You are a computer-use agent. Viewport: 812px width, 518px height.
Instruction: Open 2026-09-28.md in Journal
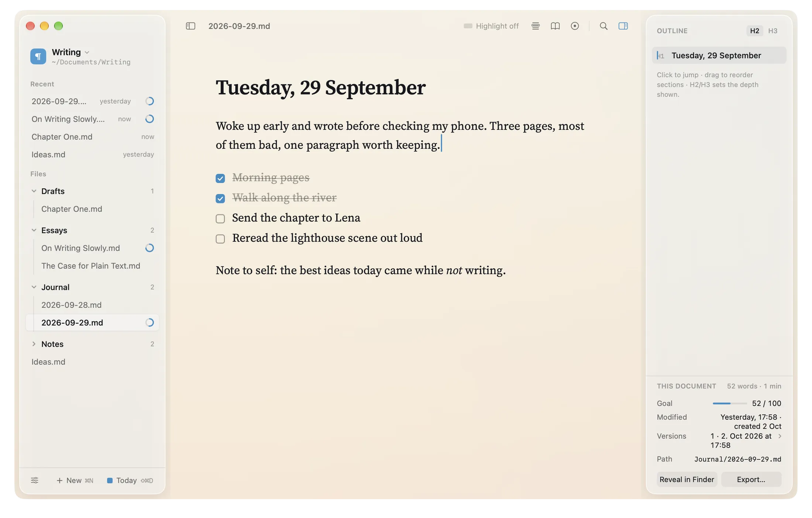[x=92, y=305]
